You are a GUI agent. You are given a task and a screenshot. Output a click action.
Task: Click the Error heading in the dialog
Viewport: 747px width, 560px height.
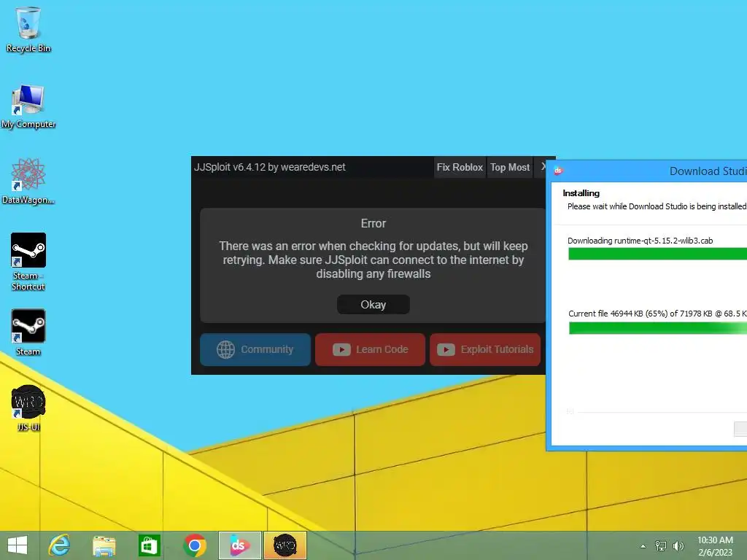click(373, 223)
